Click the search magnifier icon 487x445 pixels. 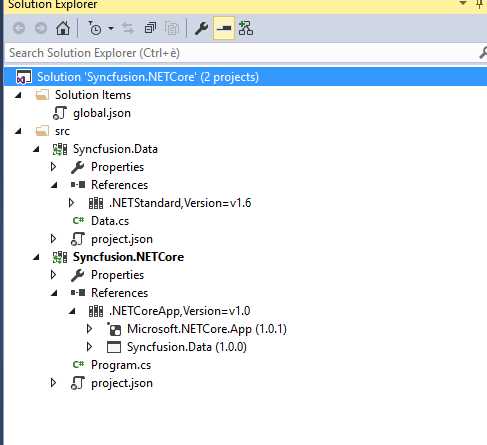tap(483, 53)
